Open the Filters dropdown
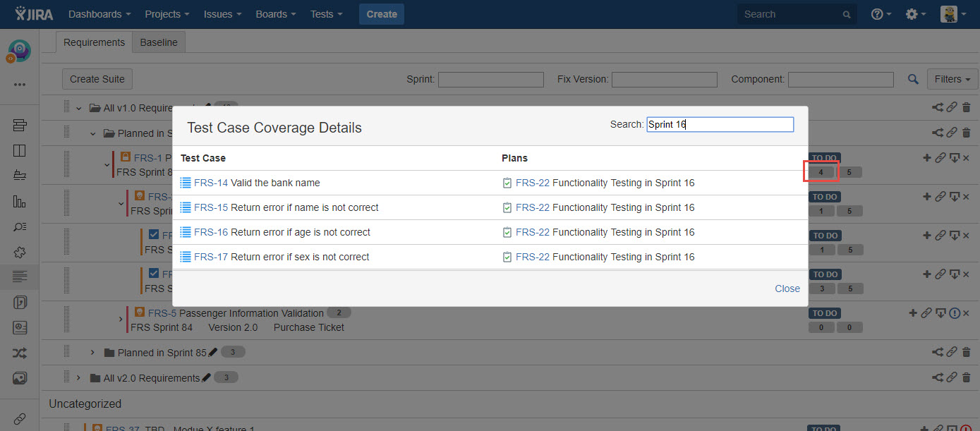980x431 pixels. click(952, 79)
